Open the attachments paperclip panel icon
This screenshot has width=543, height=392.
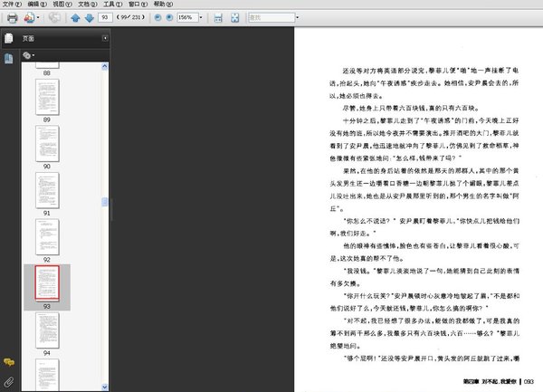point(8,381)
